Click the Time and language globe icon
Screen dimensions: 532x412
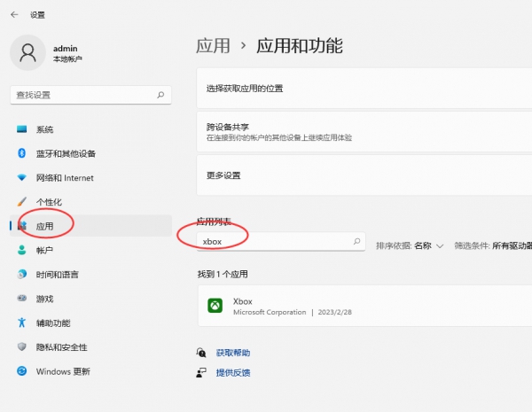pyautogui.click(x=21, y=274)
